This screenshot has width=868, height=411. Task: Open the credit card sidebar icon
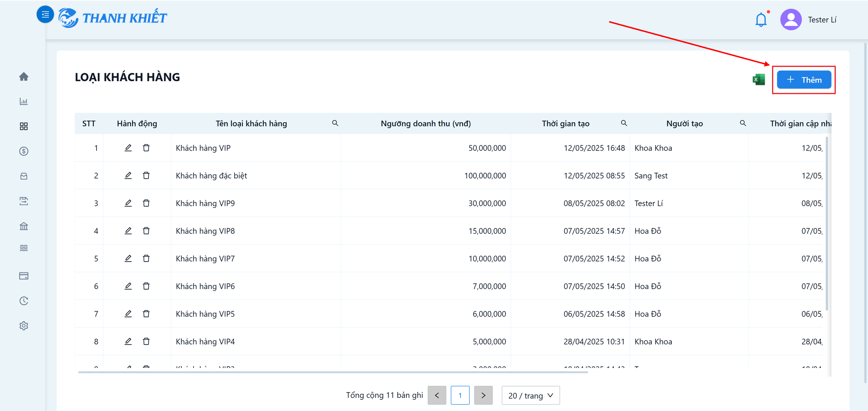tap(24, 276)
